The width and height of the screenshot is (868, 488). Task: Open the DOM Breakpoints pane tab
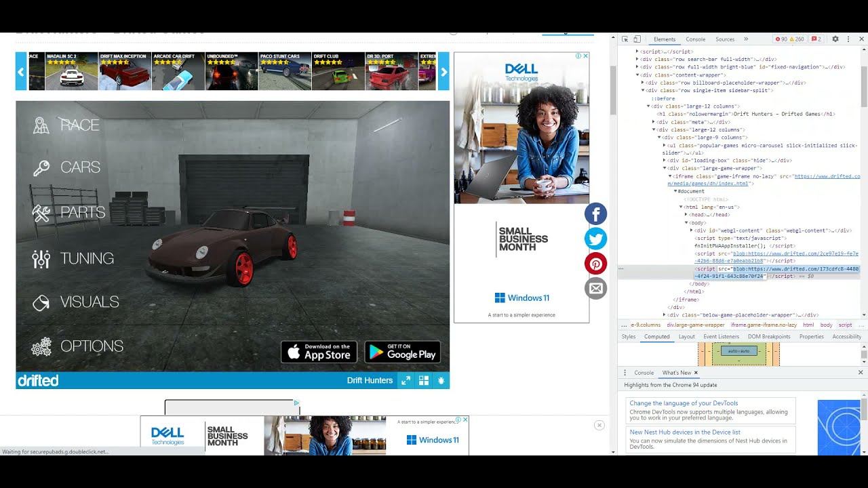(x=769, y=336)
